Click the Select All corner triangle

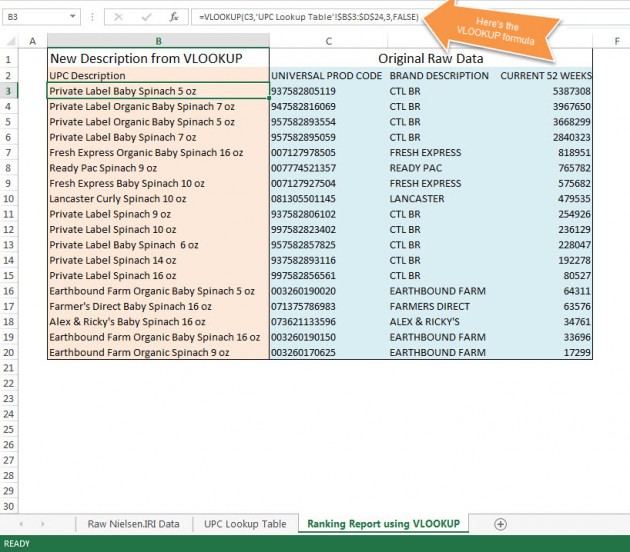pyautogui.click(x=11, y=41)
